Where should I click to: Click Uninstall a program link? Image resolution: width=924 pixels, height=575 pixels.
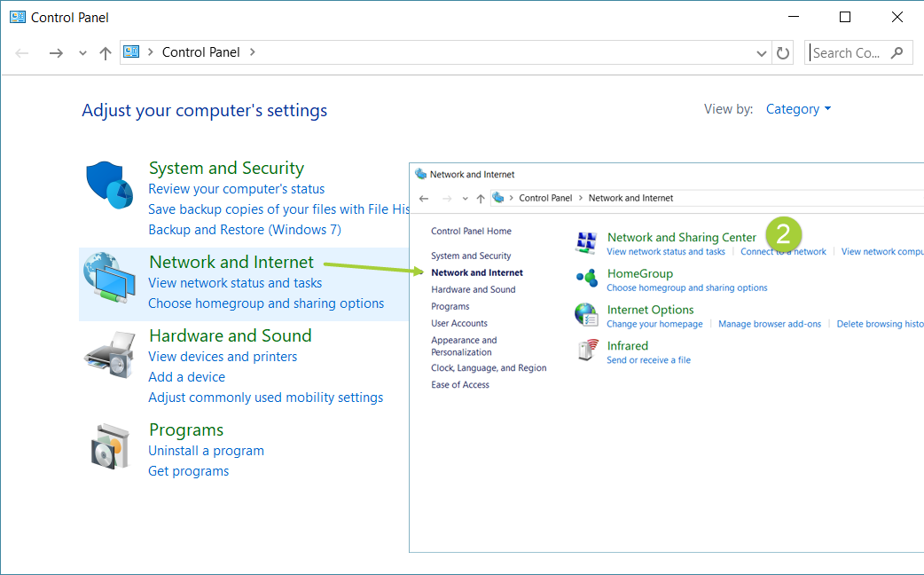click(206, 451)
